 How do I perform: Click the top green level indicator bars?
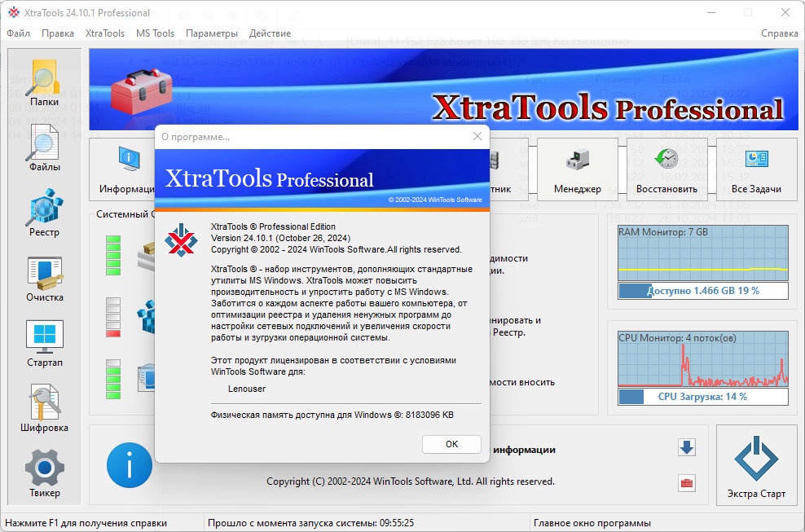click(113, 255)
